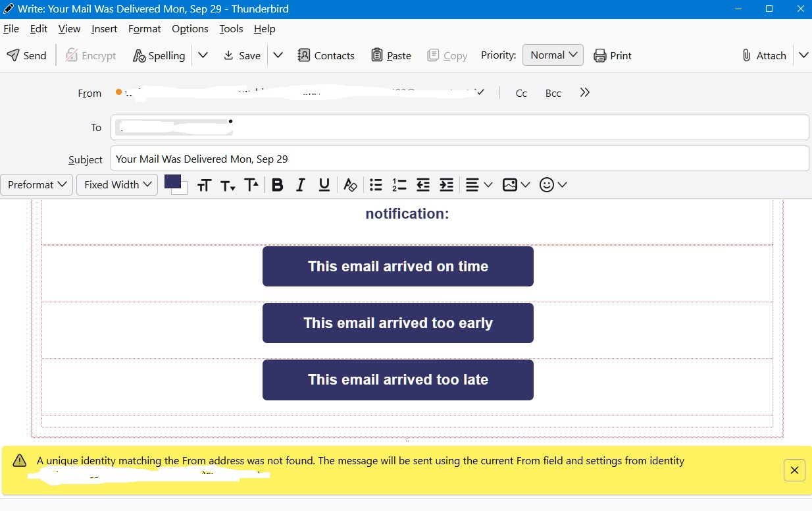Attach a file with Attach button

coord(764,55)
